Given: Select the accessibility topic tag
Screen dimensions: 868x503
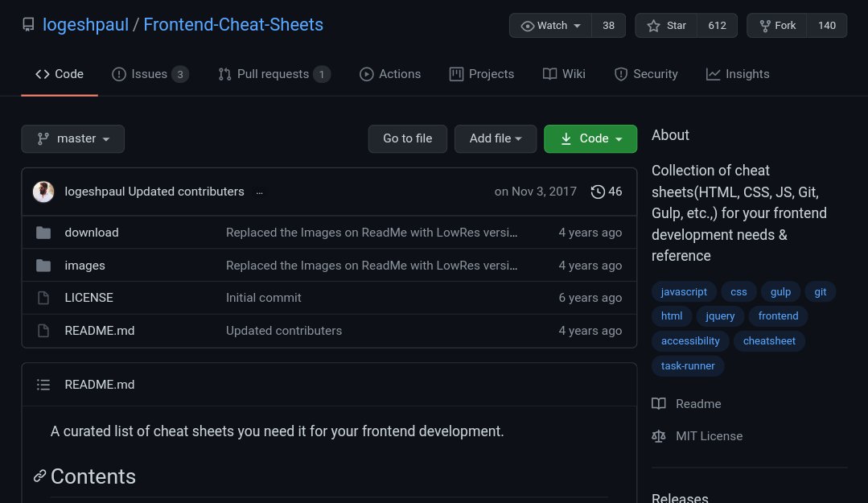Looking at the screenshot, I should pyautogui.click(x=690, y=341).
